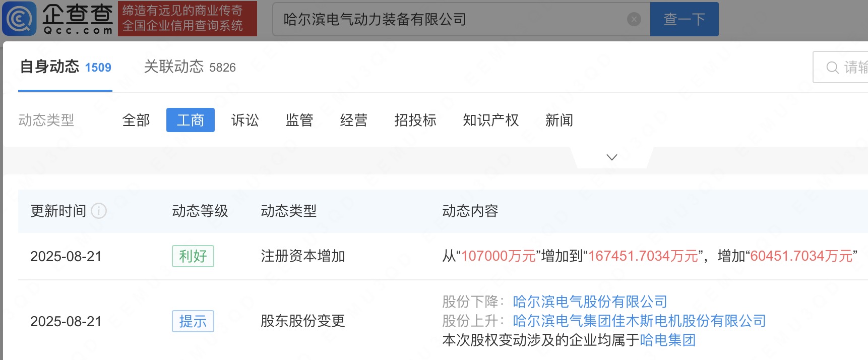Clear the search box text
The height and width of the screenshot is (360, 868).
634,19
